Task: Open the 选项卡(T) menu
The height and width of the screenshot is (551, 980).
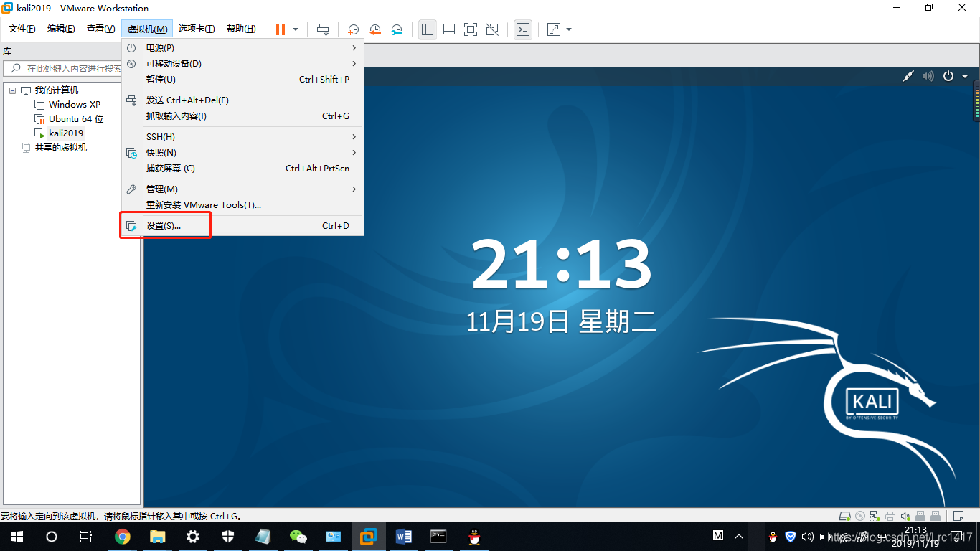Action: (x=197, y=29)
